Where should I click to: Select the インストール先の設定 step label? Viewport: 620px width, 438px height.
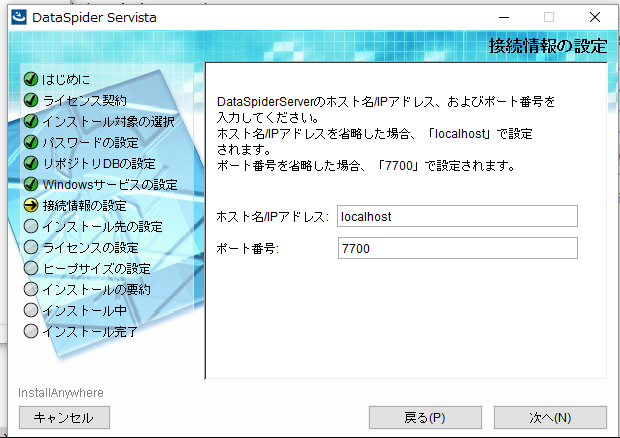[102, 227]
